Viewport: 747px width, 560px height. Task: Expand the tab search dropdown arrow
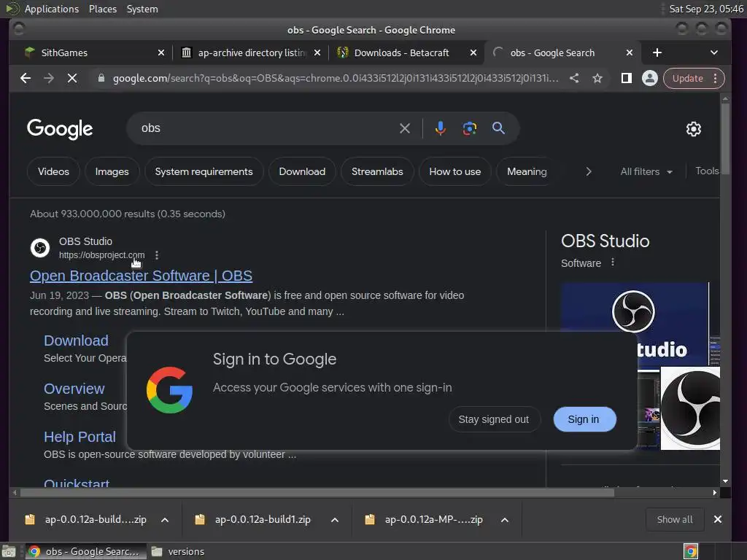tap(713, 52)
